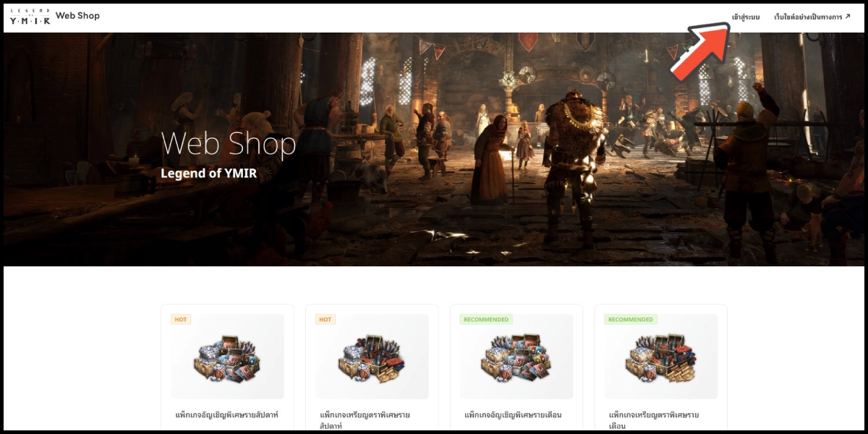The image size is (868, 434).
Task: Click RECOMMENDED badge on แพ็กเกจเหรียญตราพิเศษรายเดือน
Action: tap(631, 319)
